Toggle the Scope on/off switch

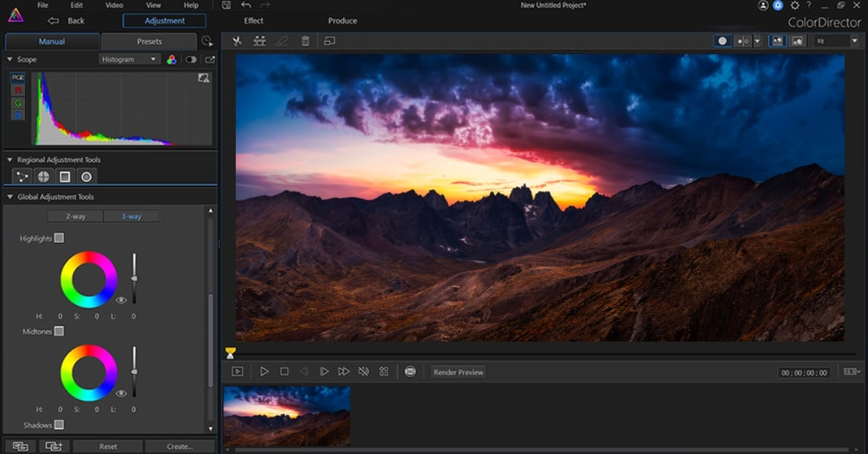pos(191,59)
